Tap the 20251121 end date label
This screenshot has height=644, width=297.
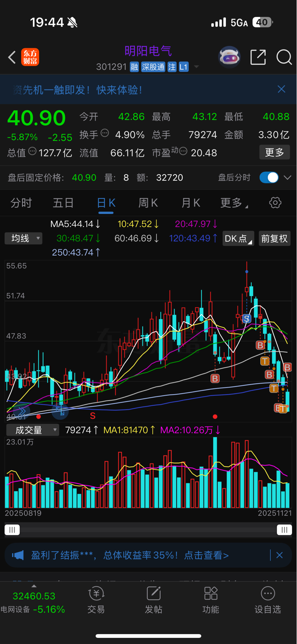point(275,513)
